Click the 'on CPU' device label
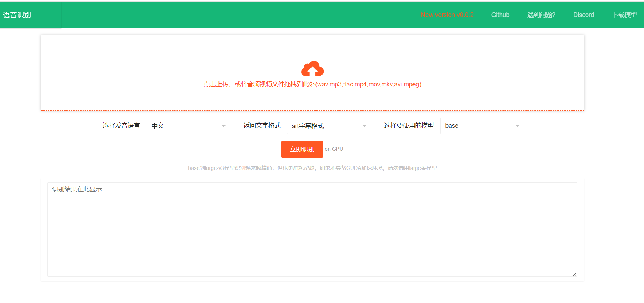 [334, 149]
